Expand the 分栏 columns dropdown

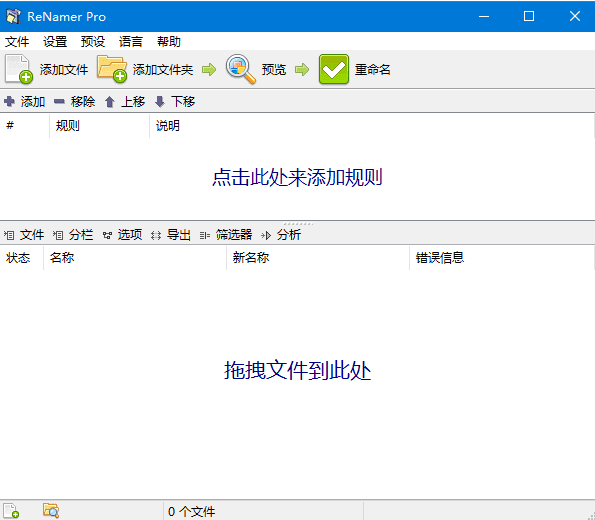tap(73, 235)
